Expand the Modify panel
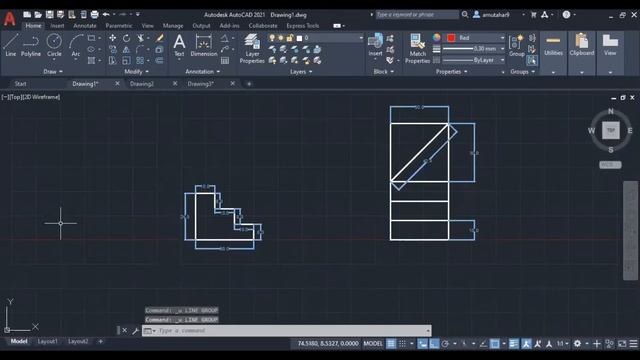This screenshot has width=640, height=360. coord(136,71)
